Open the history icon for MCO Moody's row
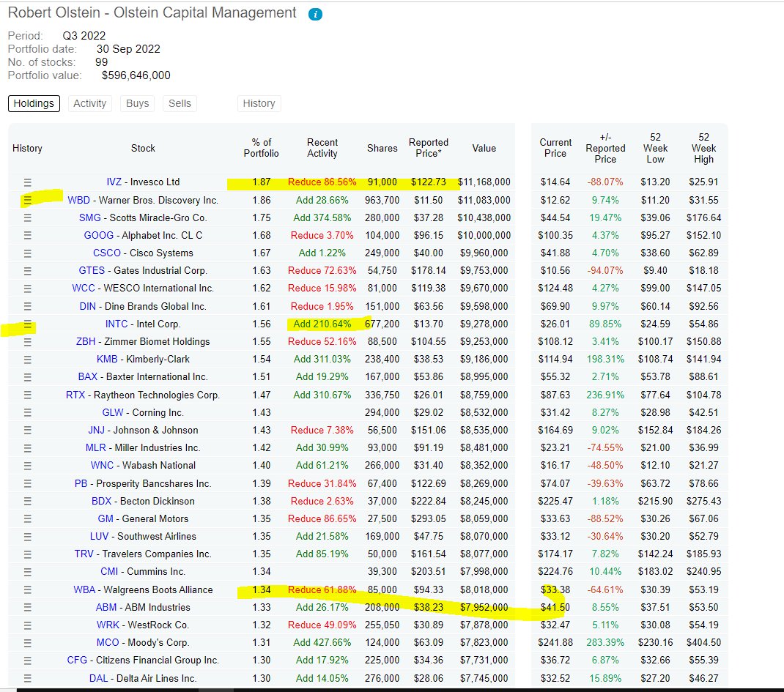 (27, 642)
